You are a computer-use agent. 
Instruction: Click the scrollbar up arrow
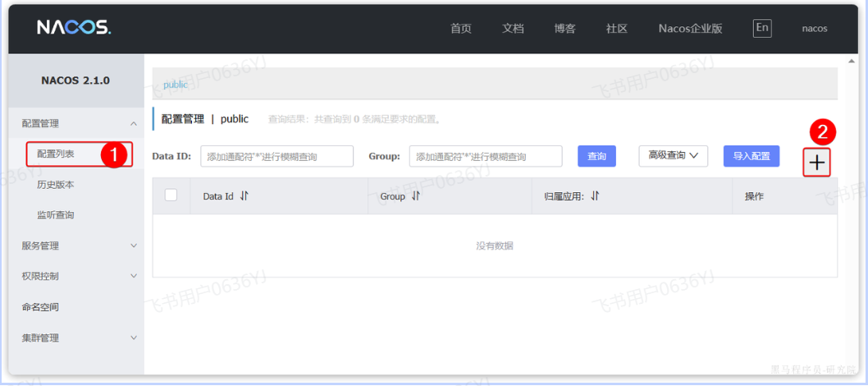tap(852, 60)
